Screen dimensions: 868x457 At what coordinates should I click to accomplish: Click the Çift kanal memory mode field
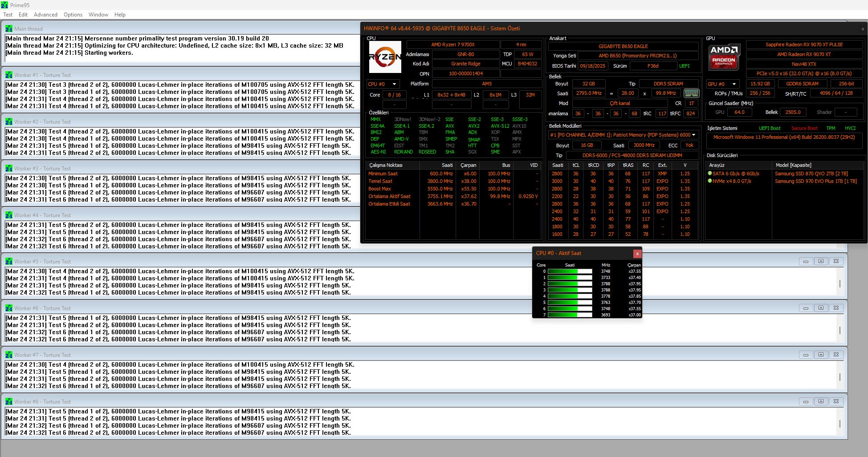coord(620,103)
